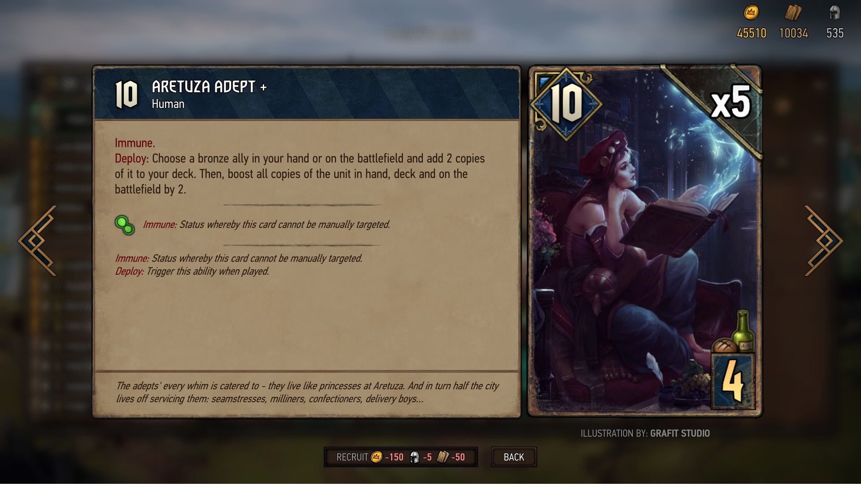
Task: Go to the next card with right arrow
Action: click(823, 241)
